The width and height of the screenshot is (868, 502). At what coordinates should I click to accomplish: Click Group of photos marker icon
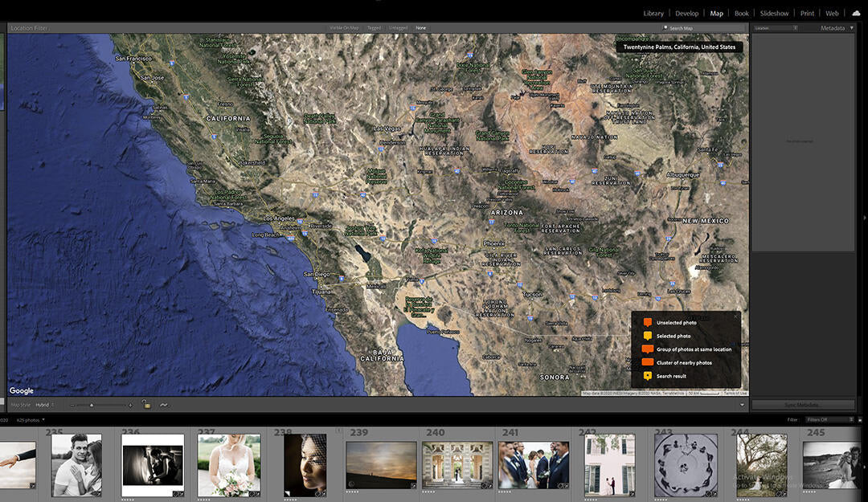point(647,349)
